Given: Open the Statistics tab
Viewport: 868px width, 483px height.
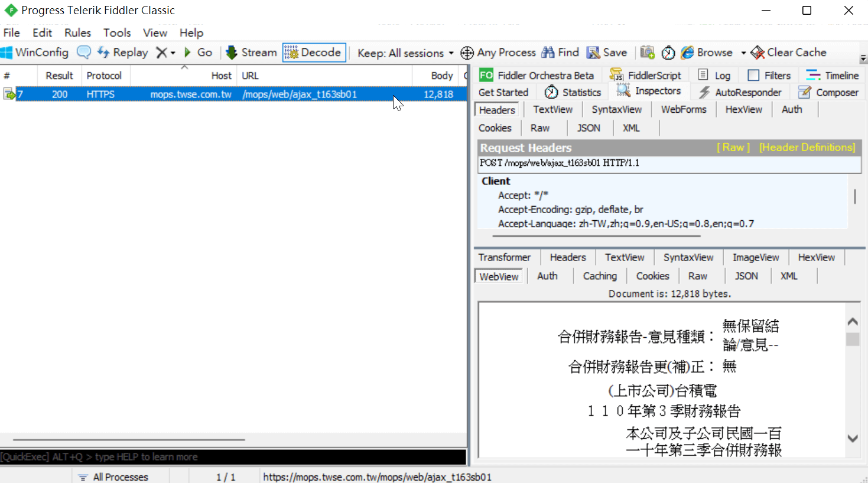Looking at the screenshot, I should point(573,92).
